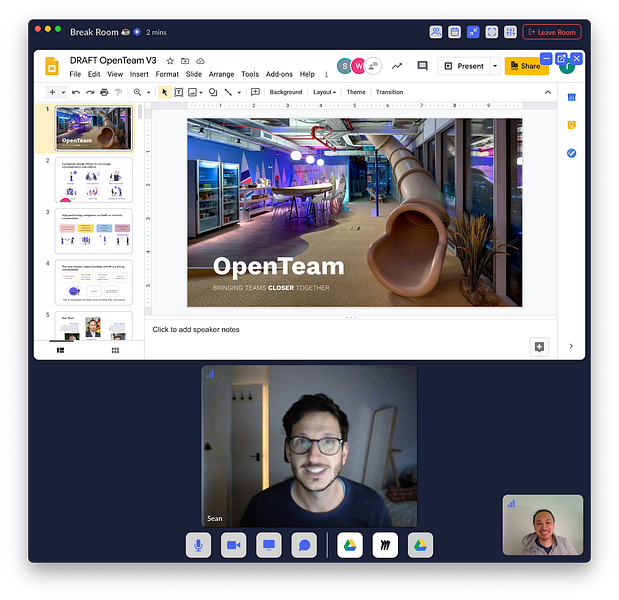Viewport: 619px width, 600px height.
Task: Select the Shape tool
Action: point(213,92)
